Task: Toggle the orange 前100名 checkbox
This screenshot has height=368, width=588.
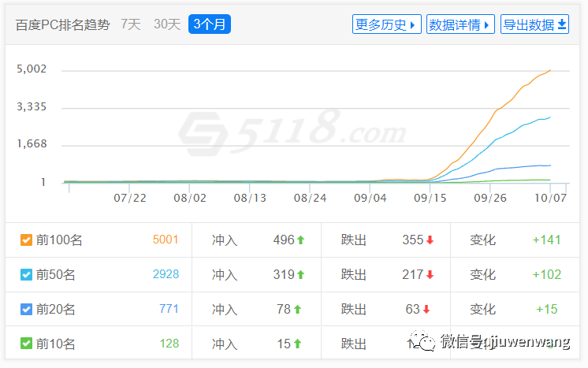Action: 26,240
